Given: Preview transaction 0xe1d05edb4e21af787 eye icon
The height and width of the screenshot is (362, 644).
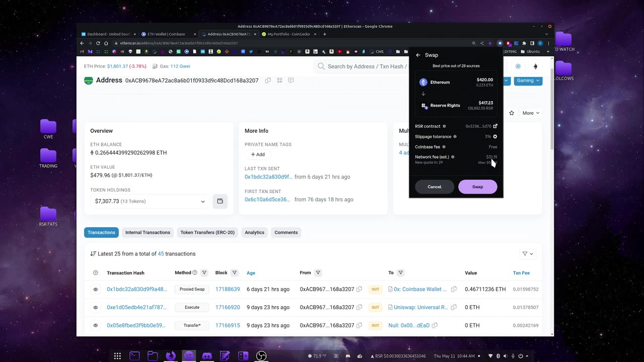Looking at the screenshot, I should [x=96, y=307].
